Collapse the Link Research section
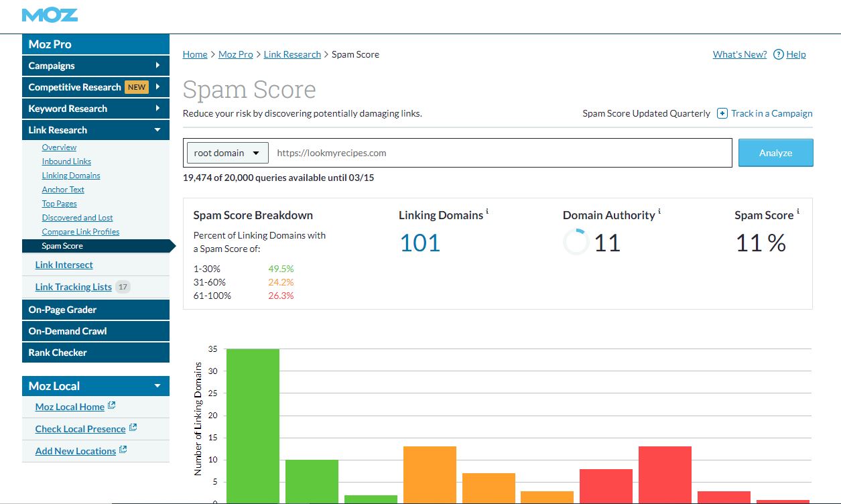The image size is (841, 504). pos(95,129)
